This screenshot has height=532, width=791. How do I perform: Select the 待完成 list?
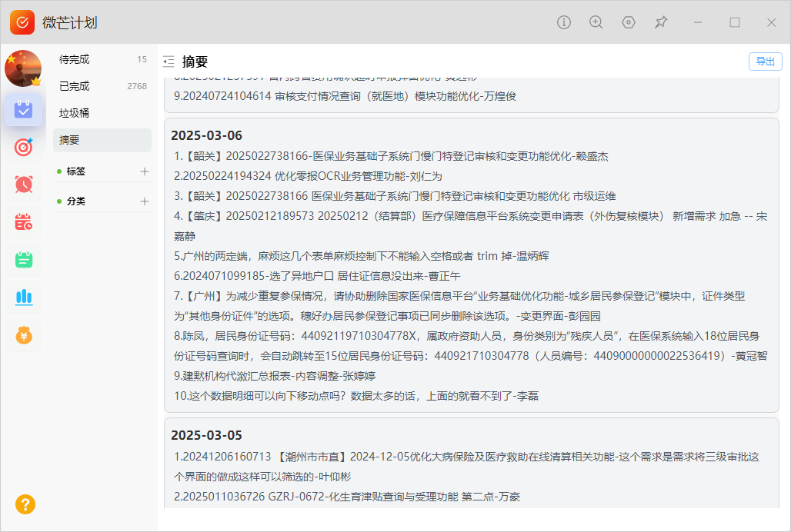click(x=102, y=59)
